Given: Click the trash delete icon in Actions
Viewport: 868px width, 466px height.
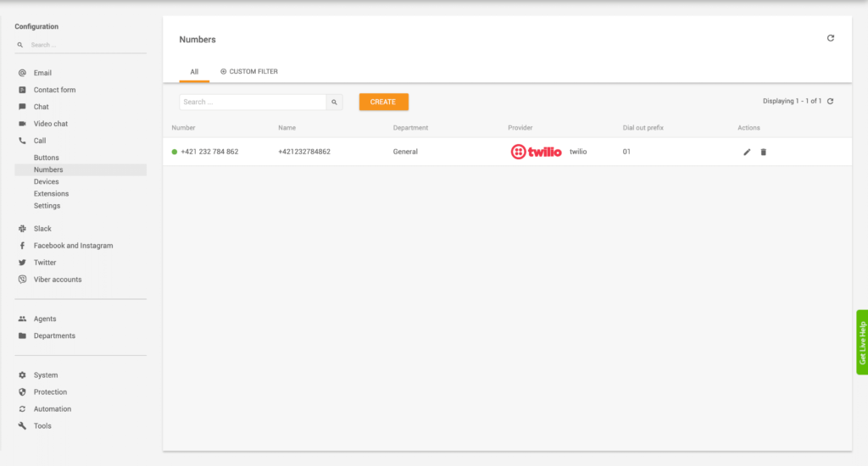Looking at the screenshot, I should [x=763, y=152].
